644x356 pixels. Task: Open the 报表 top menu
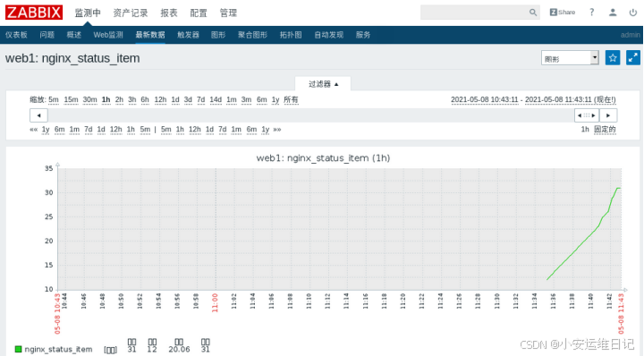click(x=169, y=13)
